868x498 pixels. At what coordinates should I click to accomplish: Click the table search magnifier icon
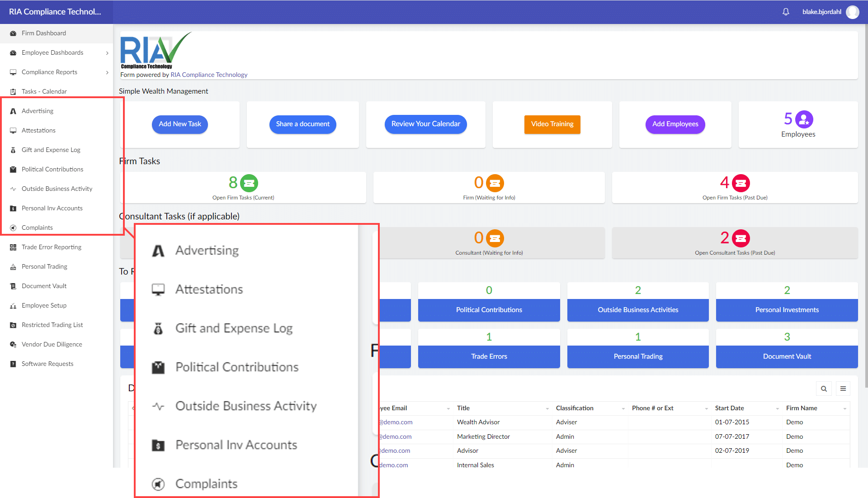824,389
